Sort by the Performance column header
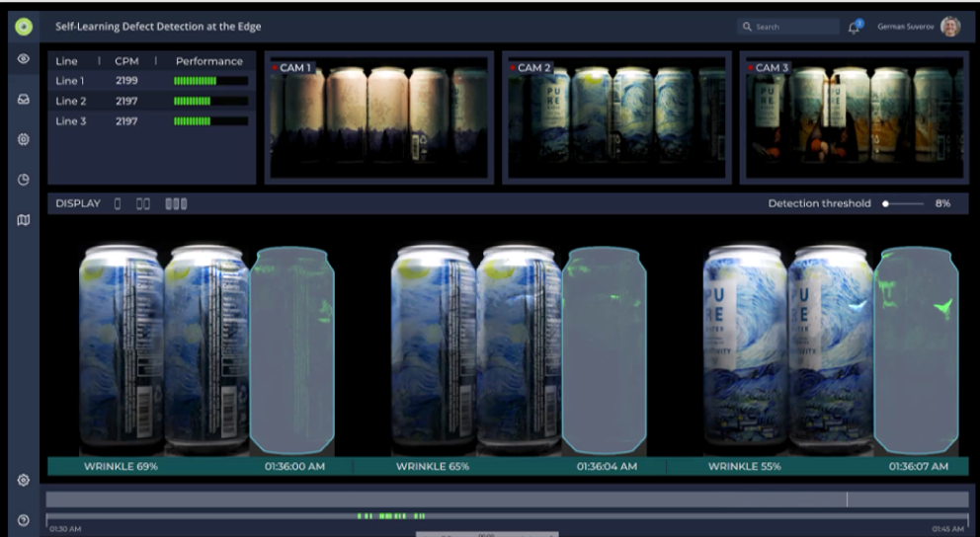980x537 pixels. pos(209,61)
